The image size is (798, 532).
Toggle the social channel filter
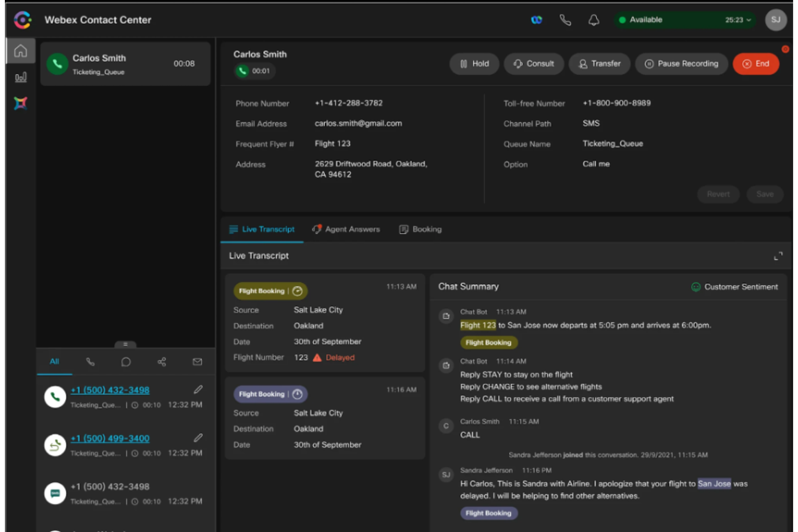pos(161,362)
